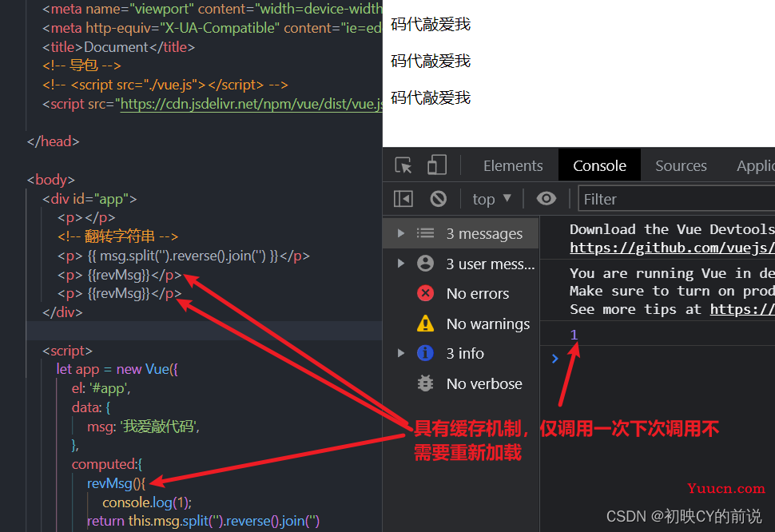Activate the inspect element picker icon
This screenshot has height=532, width=775.
pyautogui.click(x=403, y=165)
